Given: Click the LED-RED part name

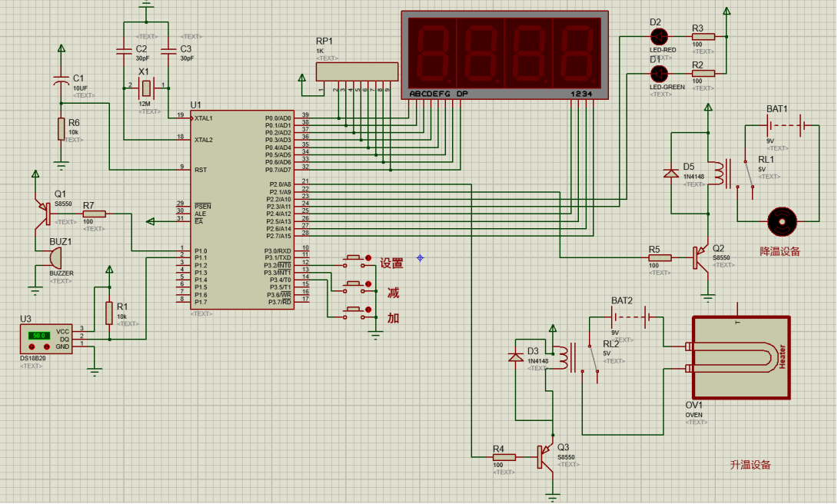Looking at the screenshot, I should click(663, 50).
